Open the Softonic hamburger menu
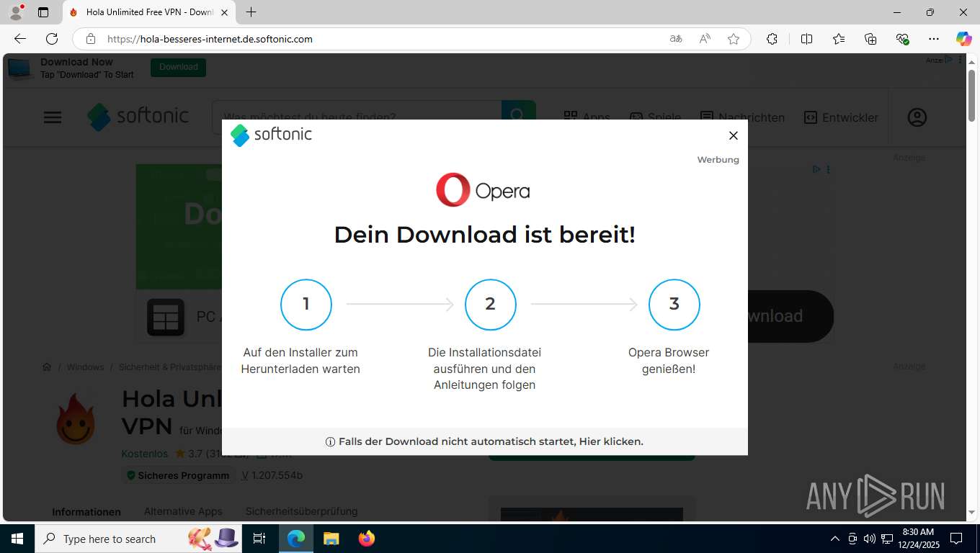 pos(53,117)
